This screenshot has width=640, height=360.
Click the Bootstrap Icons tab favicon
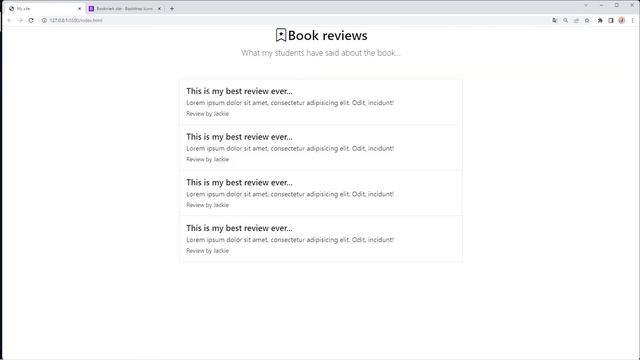(91, 8)
